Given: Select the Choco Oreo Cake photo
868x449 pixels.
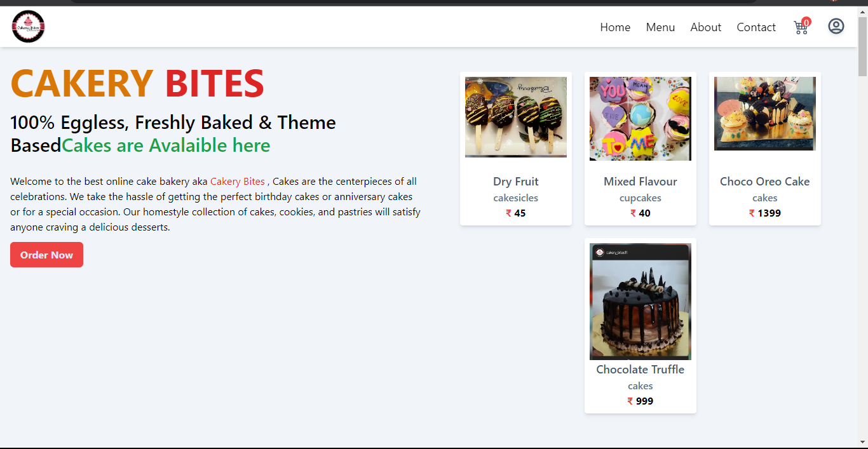Looking at the screenshot, I should click(x=764, y=114).
